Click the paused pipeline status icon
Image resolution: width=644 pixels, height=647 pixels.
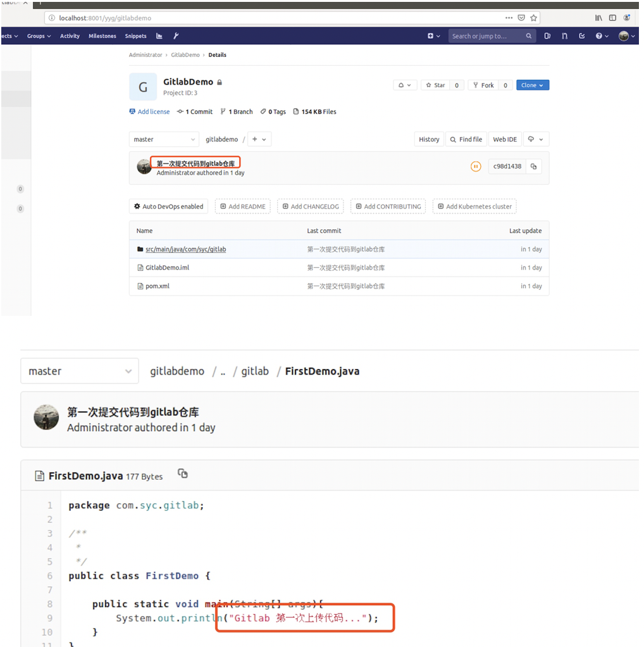coord(476,166)
